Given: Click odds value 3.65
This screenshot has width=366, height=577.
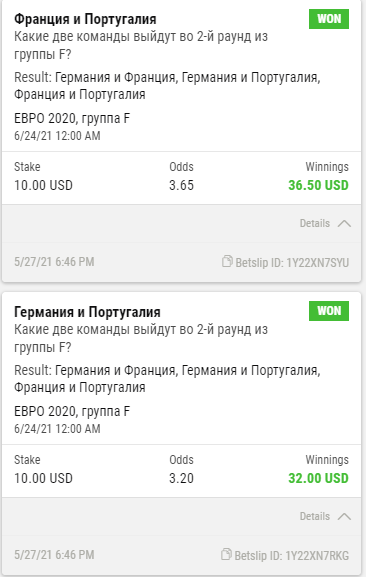Looking at the screenshot, I should (181, 185).
